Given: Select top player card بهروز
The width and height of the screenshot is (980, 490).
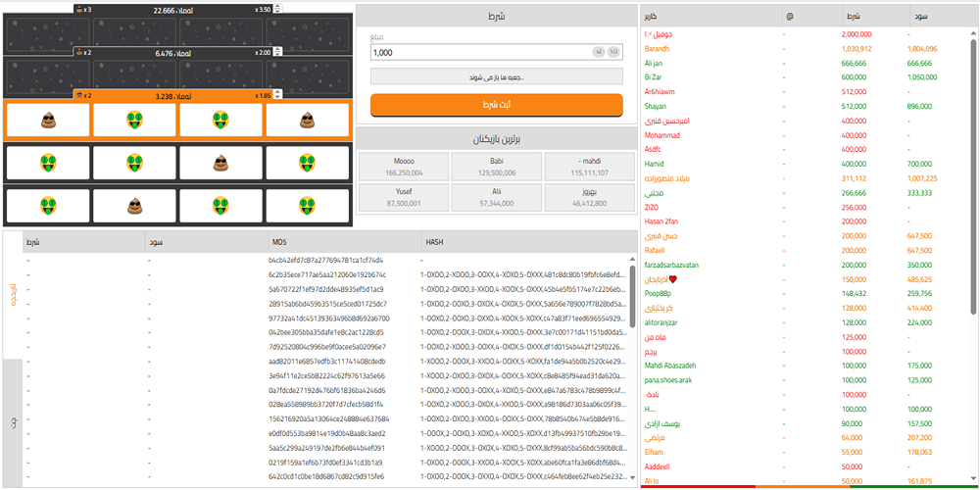Looking at the screenshot, I should (x=589, y=197).
